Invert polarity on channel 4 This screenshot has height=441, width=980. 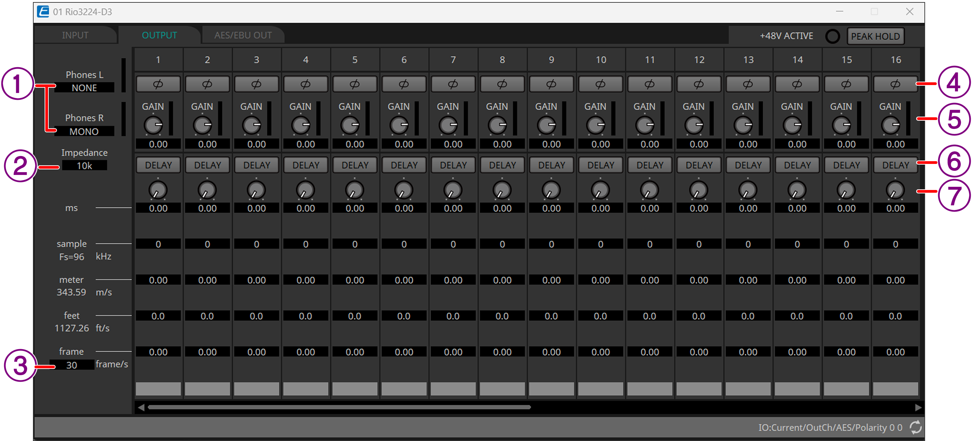[x=305, y=84]
